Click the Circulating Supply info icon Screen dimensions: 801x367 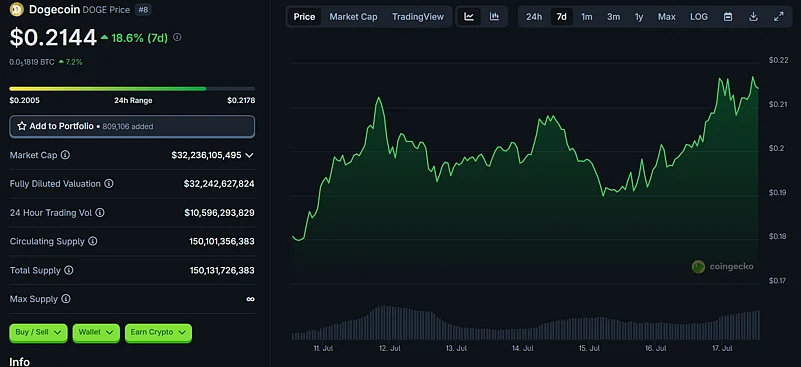[92, 241]
